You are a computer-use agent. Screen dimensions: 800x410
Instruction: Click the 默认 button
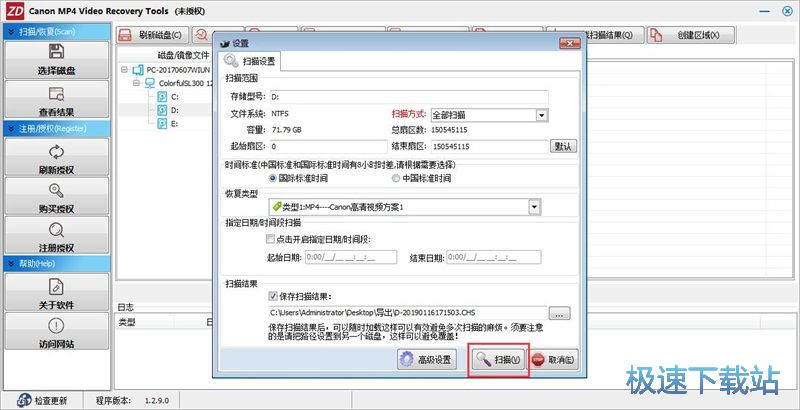[x=563, y=146]
